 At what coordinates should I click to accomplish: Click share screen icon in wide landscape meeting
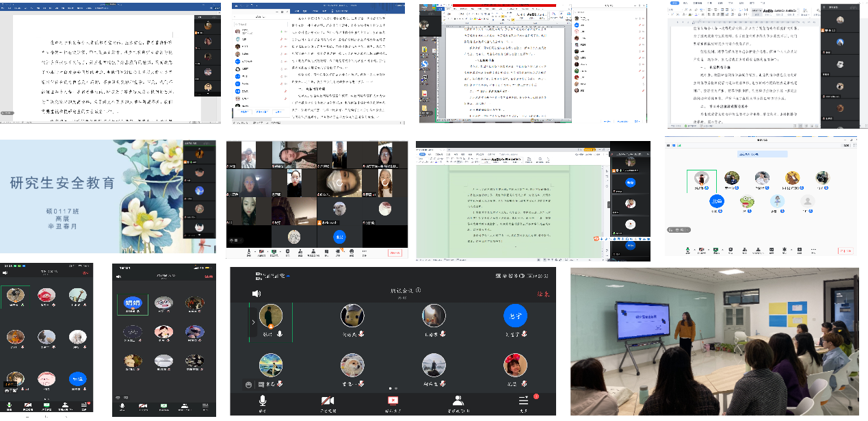click(393, 401)
